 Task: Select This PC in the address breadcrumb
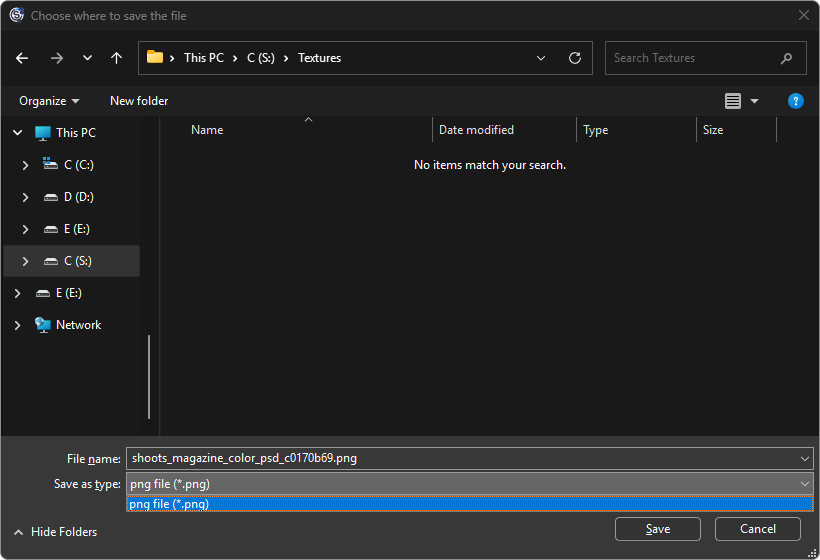click(x=204, y=58)
